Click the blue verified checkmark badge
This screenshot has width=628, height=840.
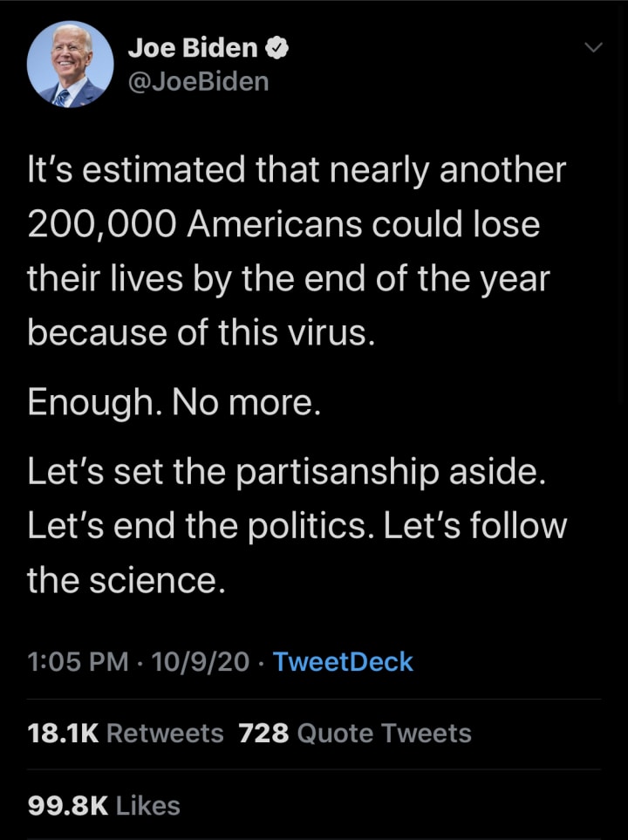coord(278,48)
